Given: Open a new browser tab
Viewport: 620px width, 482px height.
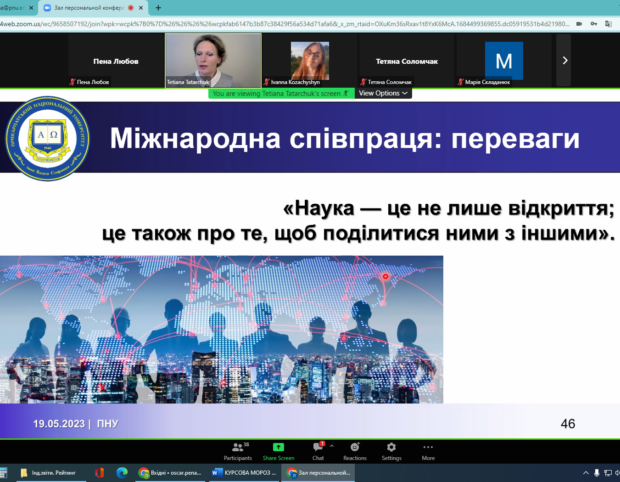Looking at the screenshot, I should [x=158, y=8].
